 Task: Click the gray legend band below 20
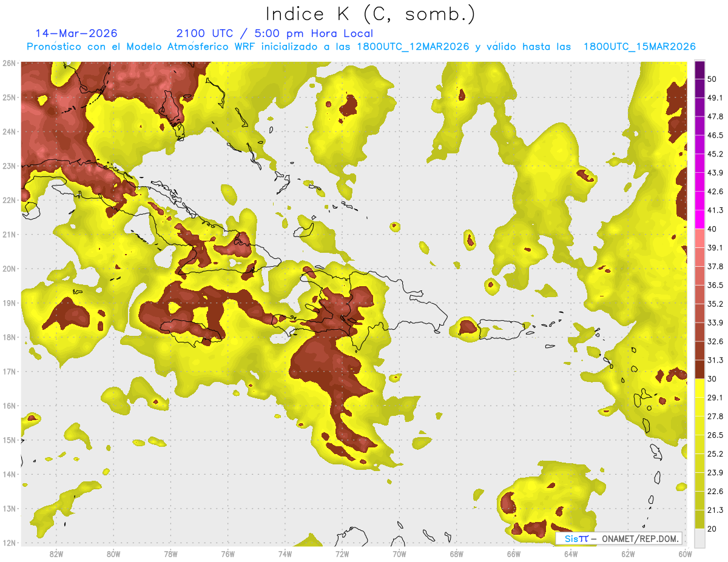pos(699,537)
